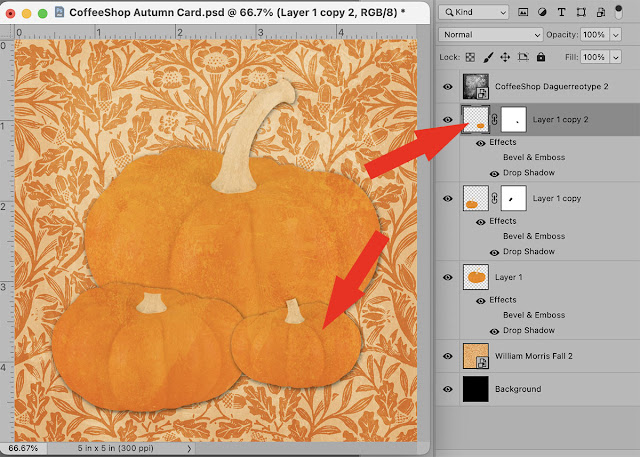This screenshot has width=640, height=457.
Task: Select Layer 1 copy 2 pumpkin thumbnail
Action: [476, 120]
